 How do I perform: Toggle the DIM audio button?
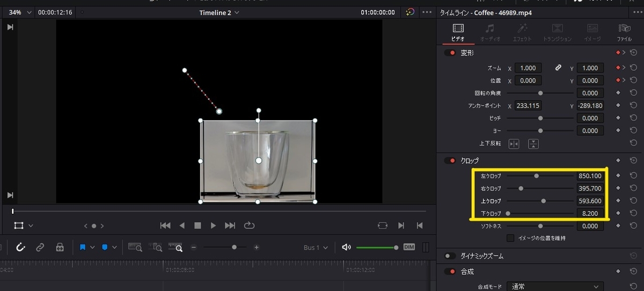pyautogui.click(x=409, y=247)
